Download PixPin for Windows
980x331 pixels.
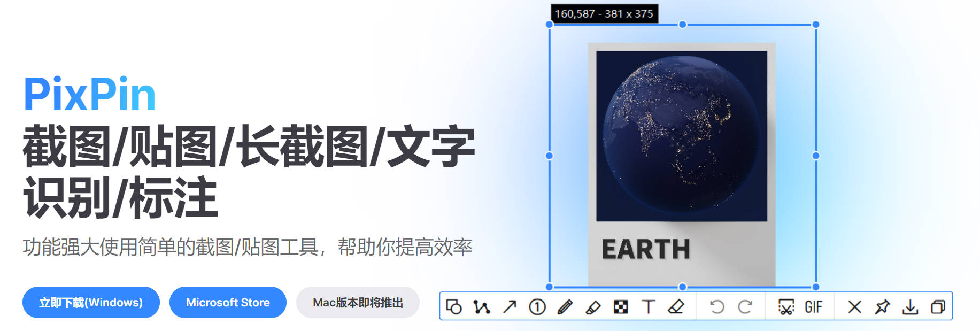click(91, 303)
